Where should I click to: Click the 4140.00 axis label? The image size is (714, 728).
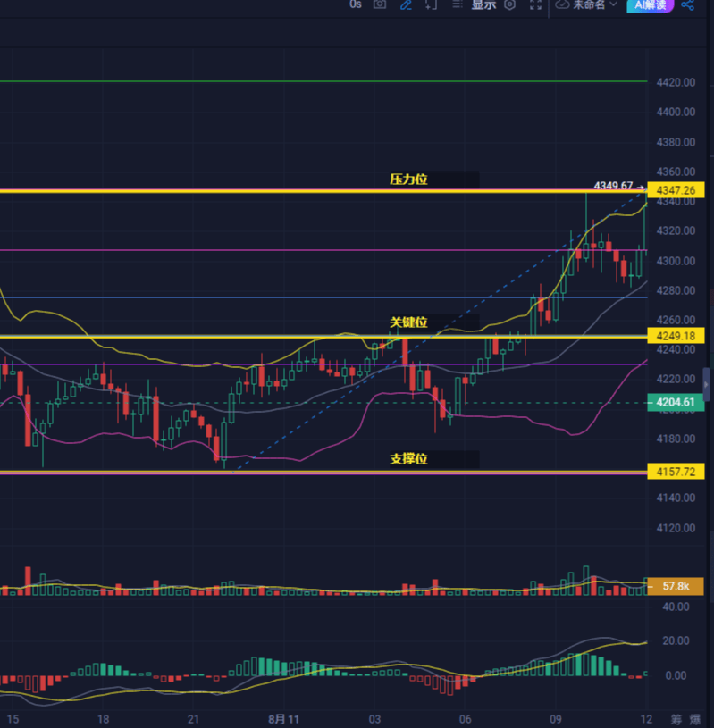676,498
